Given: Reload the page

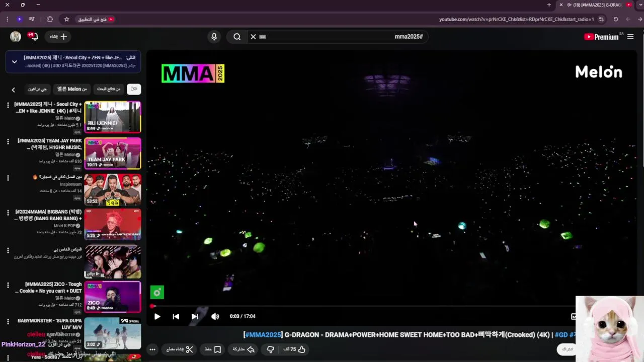Looking at the screenshot, I should click(x=615, y=19).
